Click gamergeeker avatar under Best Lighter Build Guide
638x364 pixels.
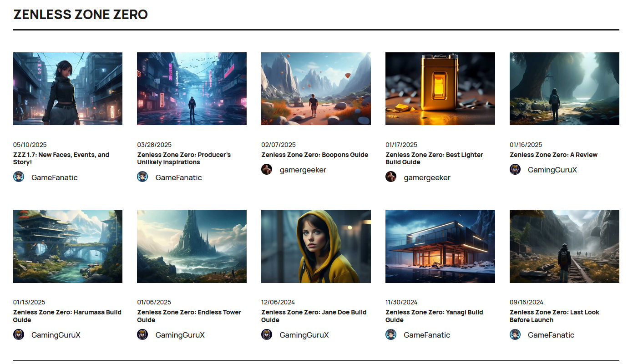click(x=391, y=177)
